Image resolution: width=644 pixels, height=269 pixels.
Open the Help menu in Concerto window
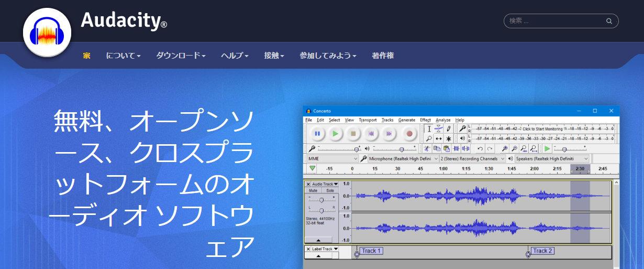[x=460, y=120]
